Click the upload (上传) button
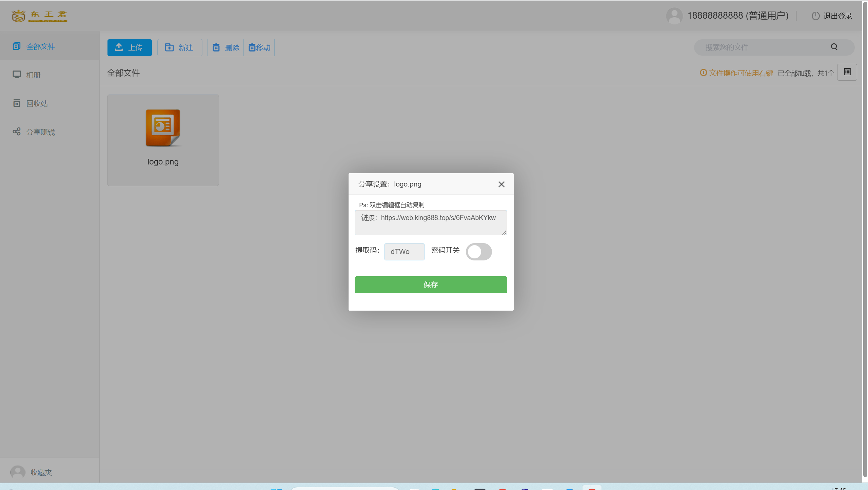 [x=130, y=47]
